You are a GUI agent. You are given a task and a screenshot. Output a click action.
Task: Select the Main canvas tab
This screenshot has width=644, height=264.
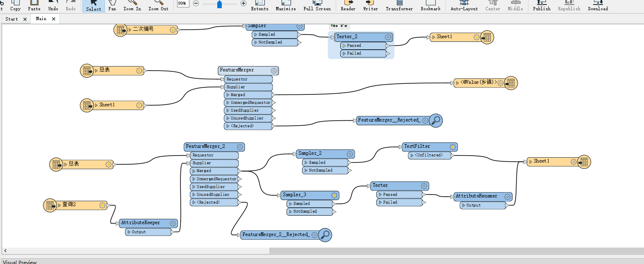point(41,19)
